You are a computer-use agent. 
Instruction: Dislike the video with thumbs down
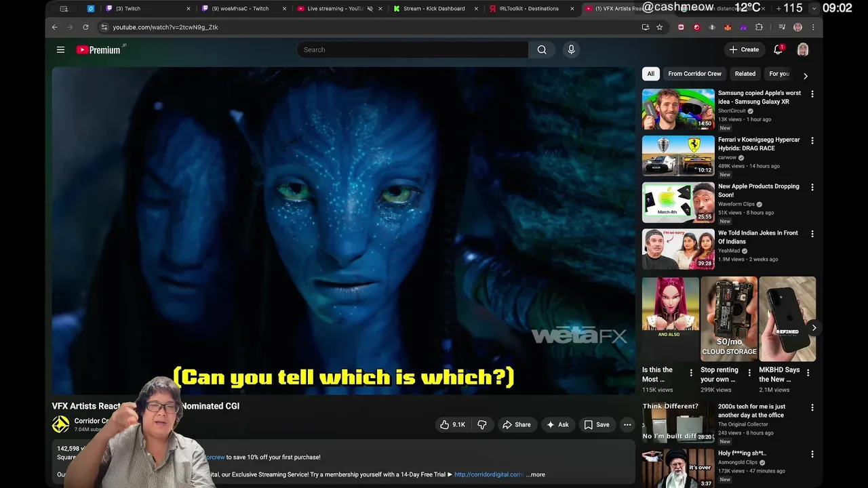click(x=482, y=424)
